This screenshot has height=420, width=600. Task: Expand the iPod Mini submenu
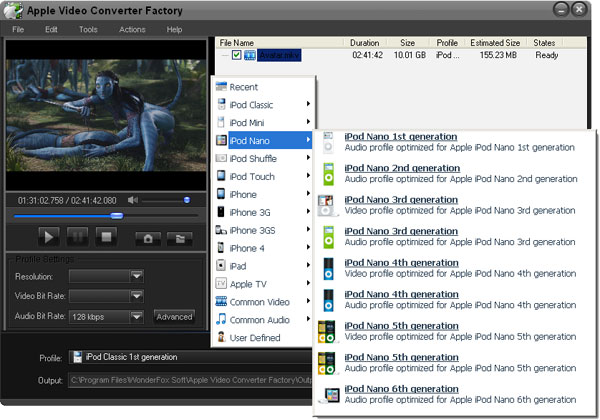pyautogui.click(x=263, y=123)
